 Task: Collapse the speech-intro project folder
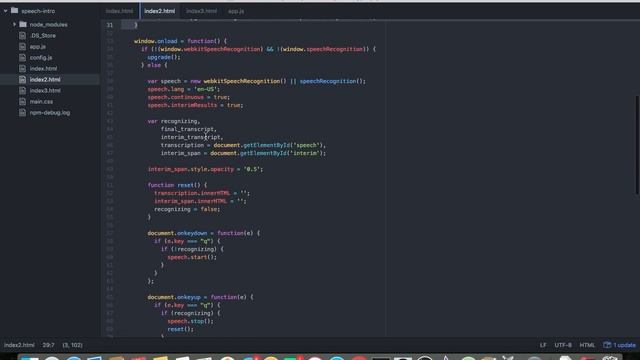tap(6, 11)
